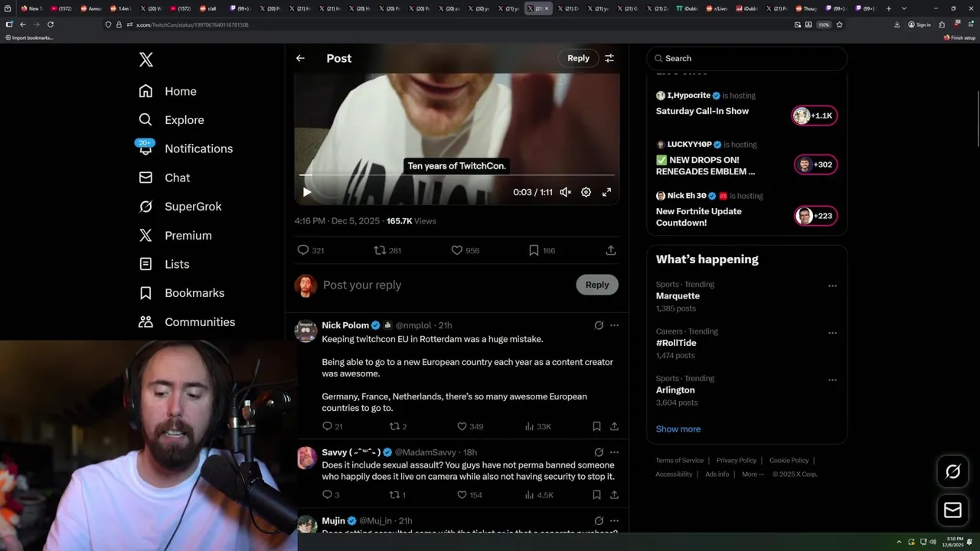Image resolution: width=980 pixels, height=551 pixels.
Task: Seek on the video progress bar
Action: 457,175
